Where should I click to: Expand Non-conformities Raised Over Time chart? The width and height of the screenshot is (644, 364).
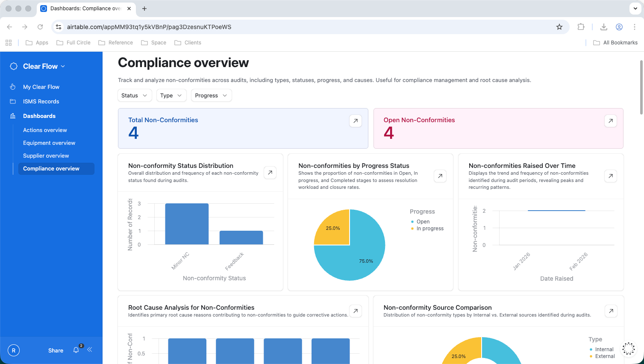tap(611, 176)
